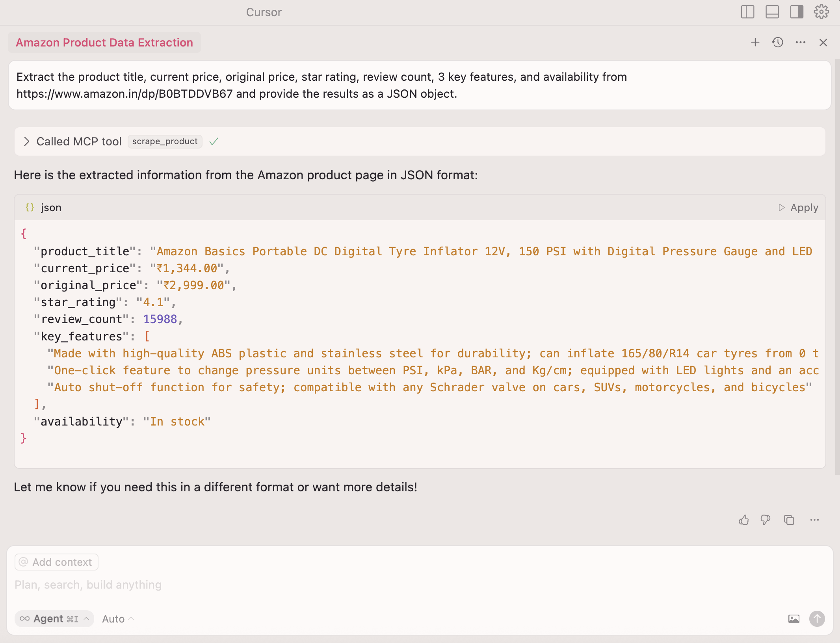Screen dimensions: 840x643
Task: Expand the Called MCP tool chevron
Action: click(26, 141)
